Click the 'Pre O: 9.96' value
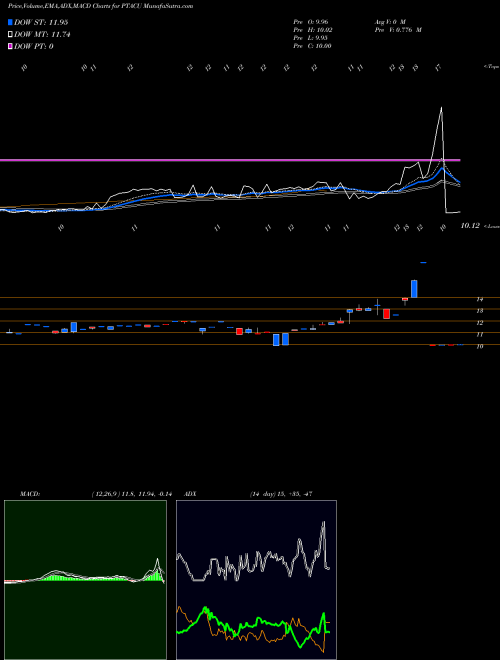 tap(311, 21)
